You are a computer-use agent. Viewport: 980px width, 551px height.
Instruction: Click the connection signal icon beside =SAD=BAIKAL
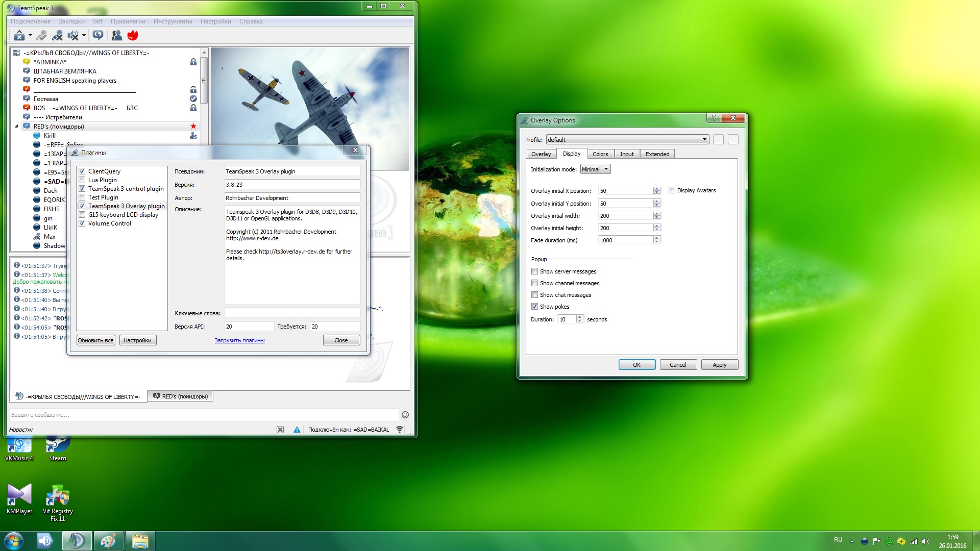pos(400,430)
